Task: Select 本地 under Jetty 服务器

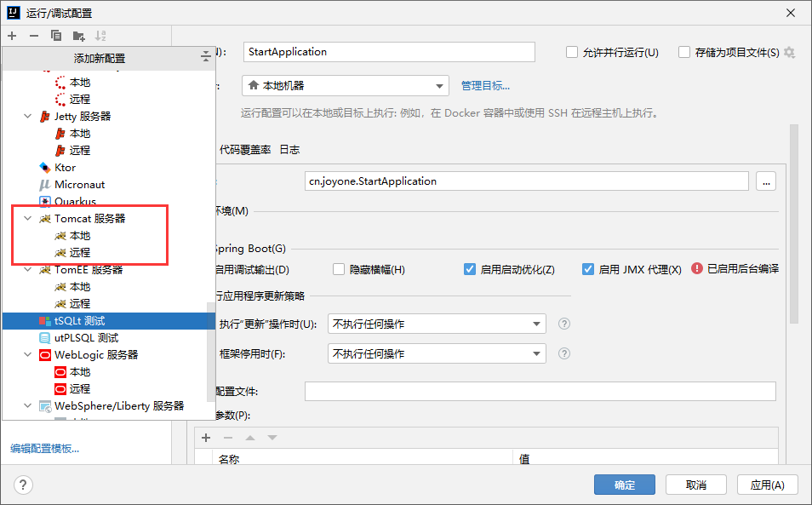Action: coord(80,134)
